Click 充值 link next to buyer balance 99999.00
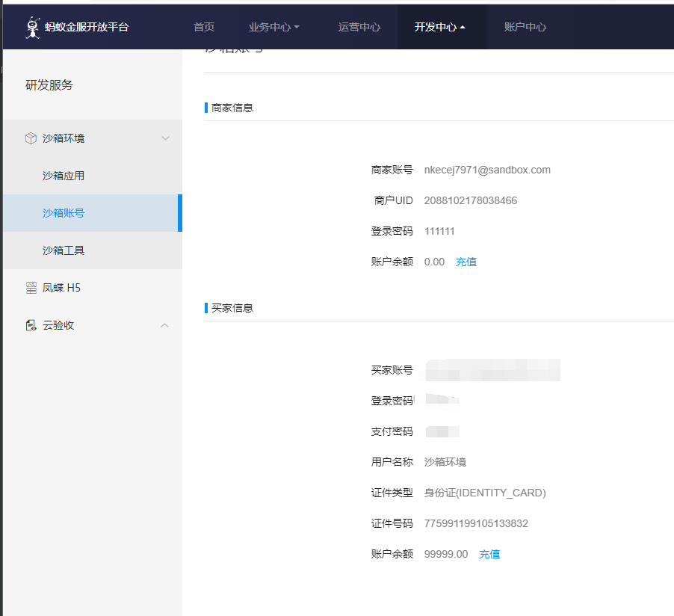674x616 pixels. pos(489,554)
